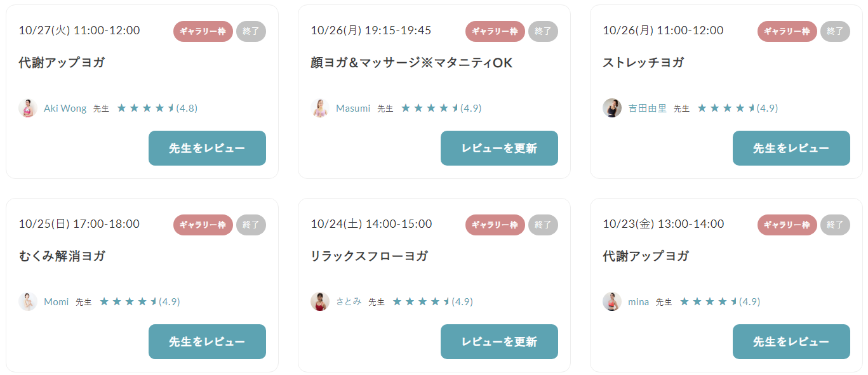Click レビューを更新 for リラックスフローヨガ
This screenshot has width=868, height=375.
[x=499, y=341]
